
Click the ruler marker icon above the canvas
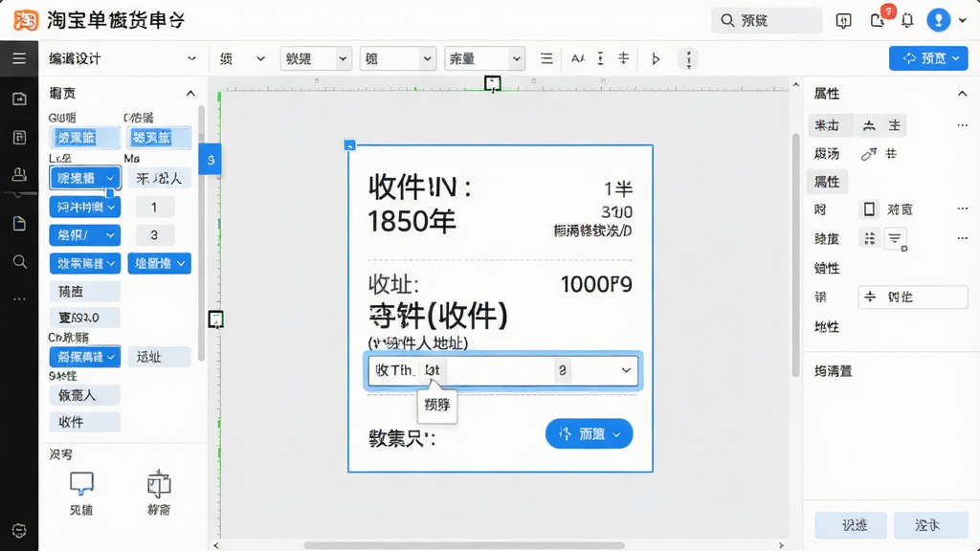coord(493,83)
